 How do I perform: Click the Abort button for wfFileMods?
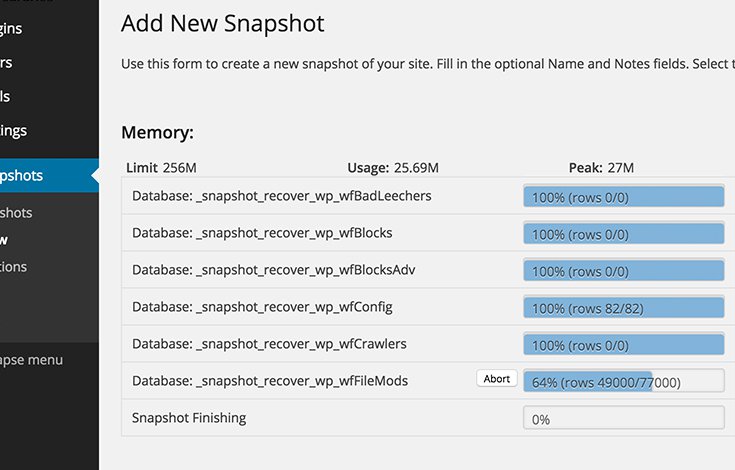pyautogui.click(x=497, y=380)
